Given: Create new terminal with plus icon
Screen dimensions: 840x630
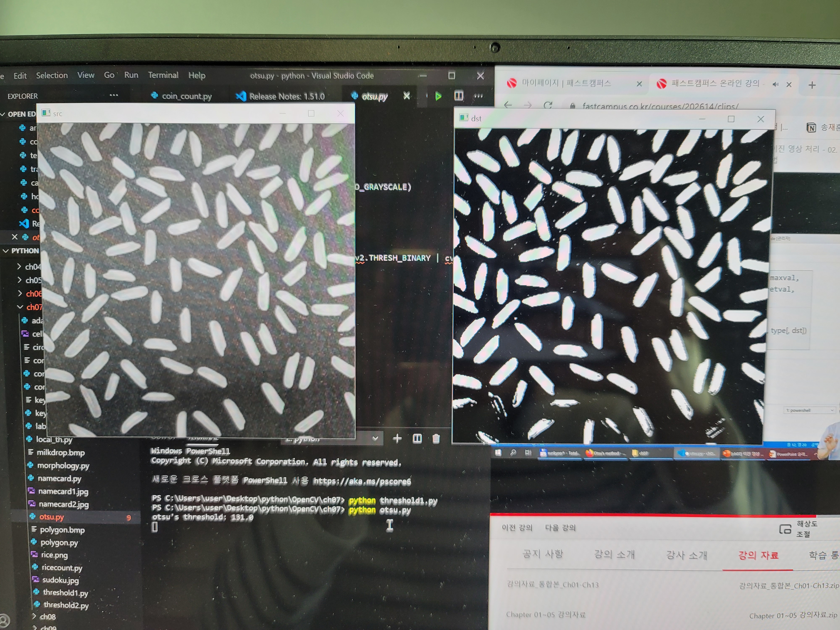Looking at the screenshot, I should coord(397,439).
